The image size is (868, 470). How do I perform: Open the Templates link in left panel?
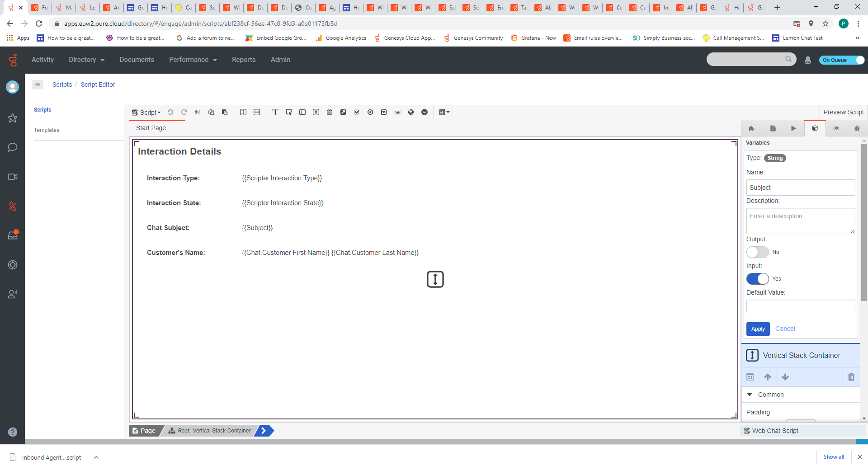coord(47,130)
